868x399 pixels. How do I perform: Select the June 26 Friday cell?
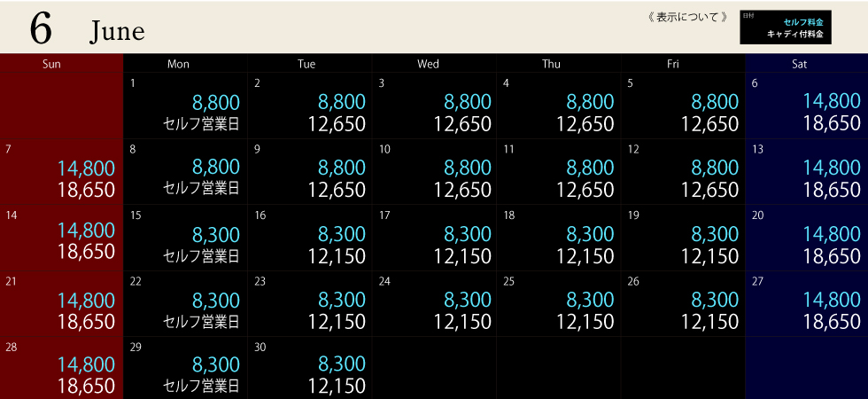pos(682,304)
